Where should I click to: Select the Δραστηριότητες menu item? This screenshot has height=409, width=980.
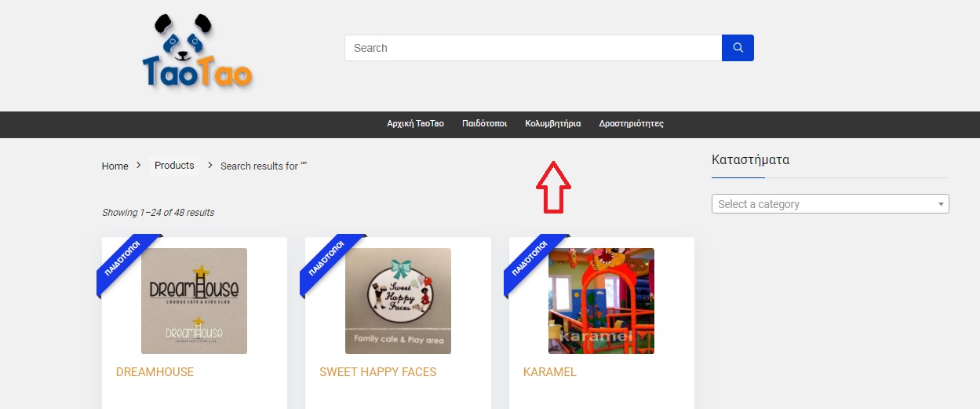tap(632, 124)
